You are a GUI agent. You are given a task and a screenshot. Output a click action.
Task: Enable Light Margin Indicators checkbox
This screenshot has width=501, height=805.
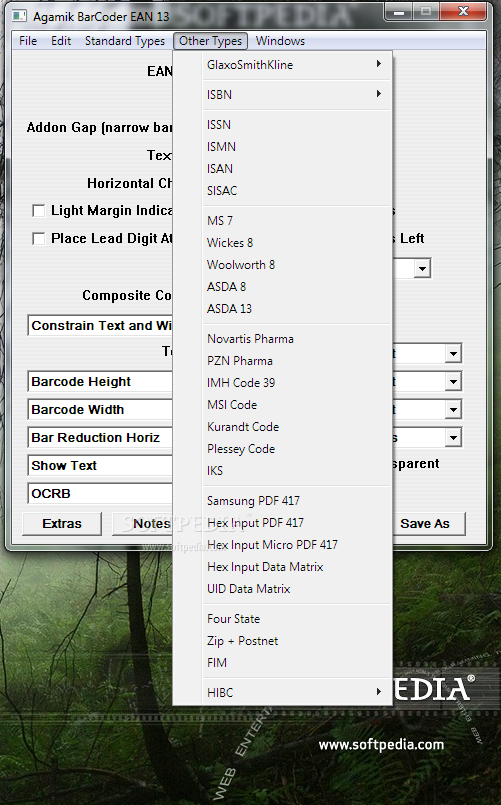click(38, 211)
